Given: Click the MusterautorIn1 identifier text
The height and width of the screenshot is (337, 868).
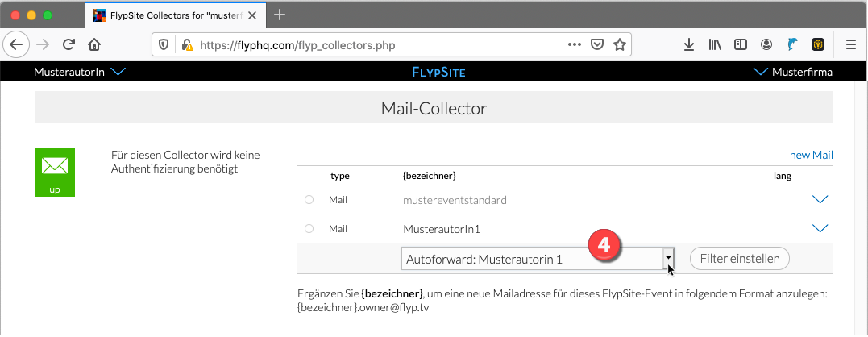Looking at the screenshot, I should [x=441, y=228].
